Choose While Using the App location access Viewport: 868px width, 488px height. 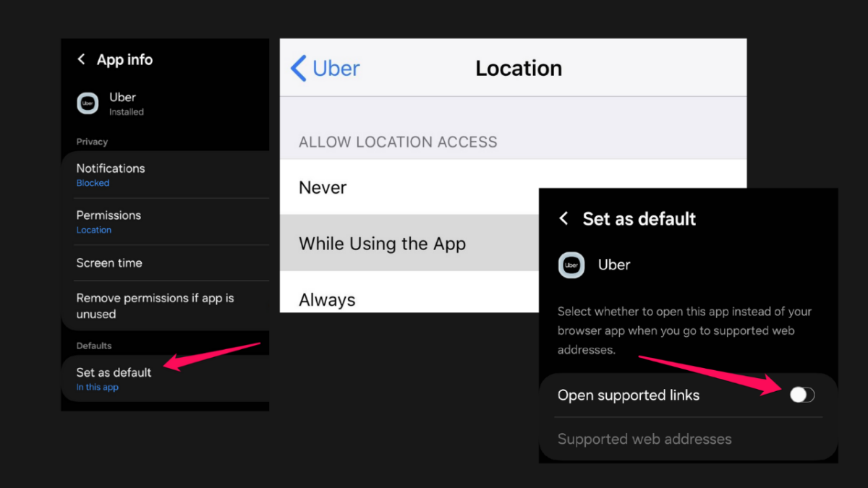tap(382, 243)
